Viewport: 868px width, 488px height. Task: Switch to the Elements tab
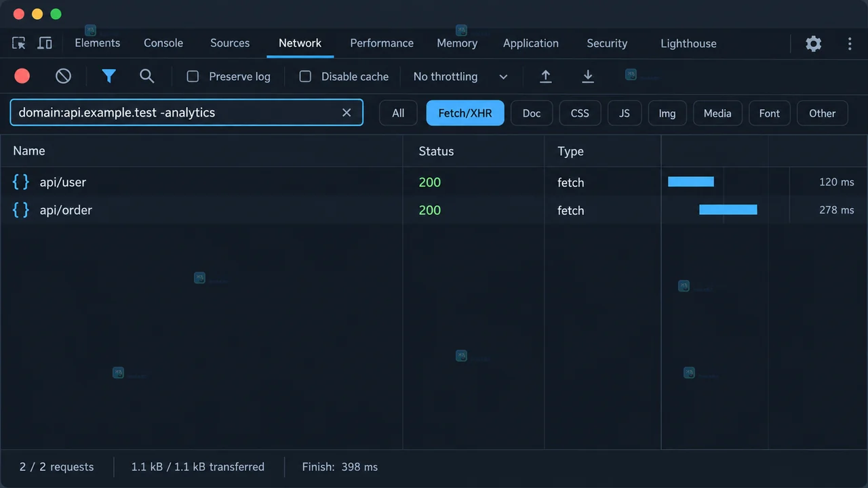pyautogui.click(x=98, y=43)
